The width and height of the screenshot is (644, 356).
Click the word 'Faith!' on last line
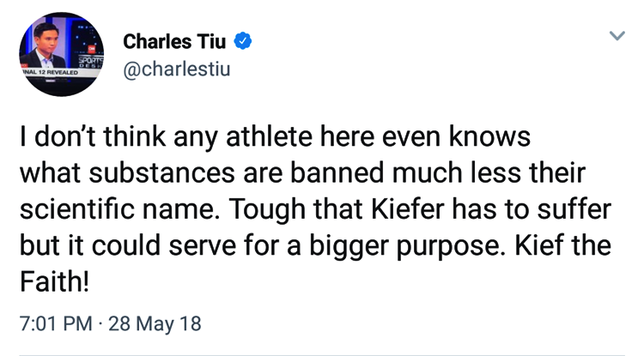click(x=54, y=281)
